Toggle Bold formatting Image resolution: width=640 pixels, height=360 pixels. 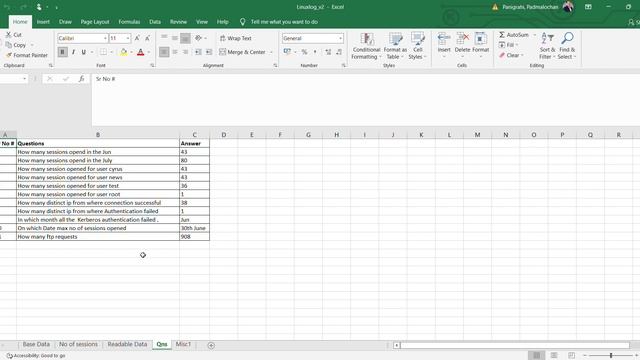click(x=62, y=52)
